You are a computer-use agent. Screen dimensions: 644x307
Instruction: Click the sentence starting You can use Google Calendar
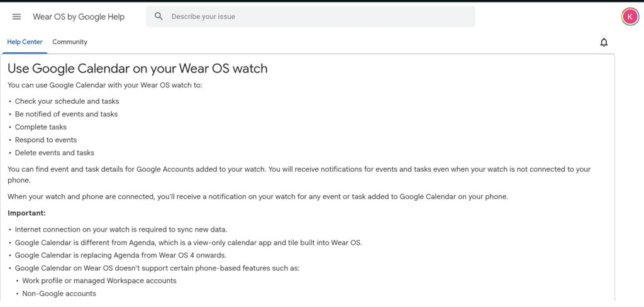[105, 86]
